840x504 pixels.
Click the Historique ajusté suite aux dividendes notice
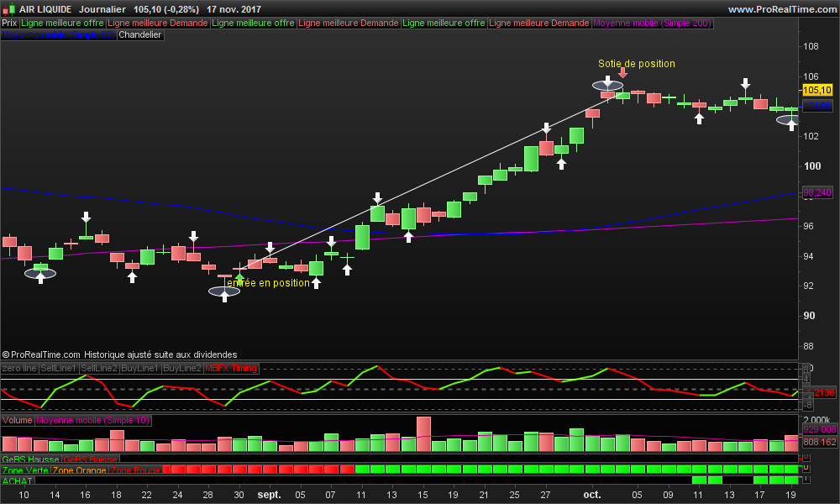[x=160, y=354]
